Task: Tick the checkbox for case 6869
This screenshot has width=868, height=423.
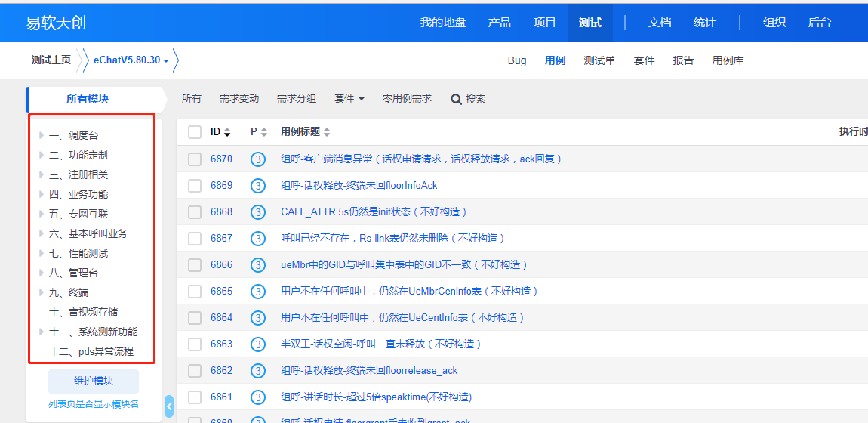Action: tap(195, 186)
